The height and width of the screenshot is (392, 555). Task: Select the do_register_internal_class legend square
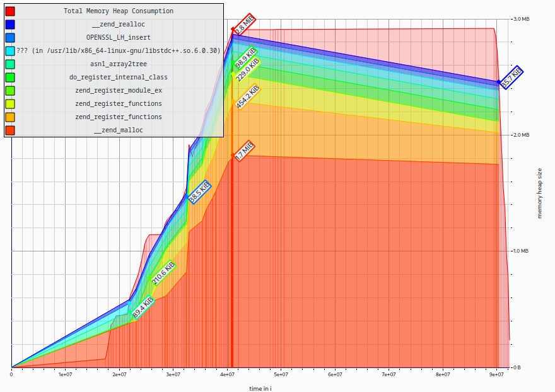11,77
